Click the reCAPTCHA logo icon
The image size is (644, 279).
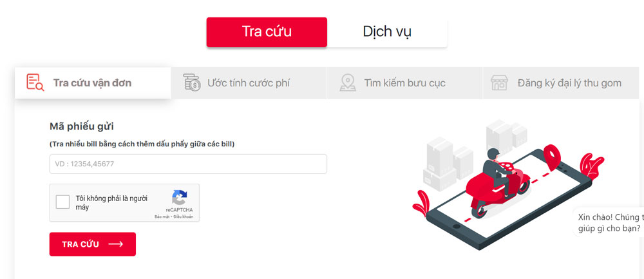[x=180, y=197]
